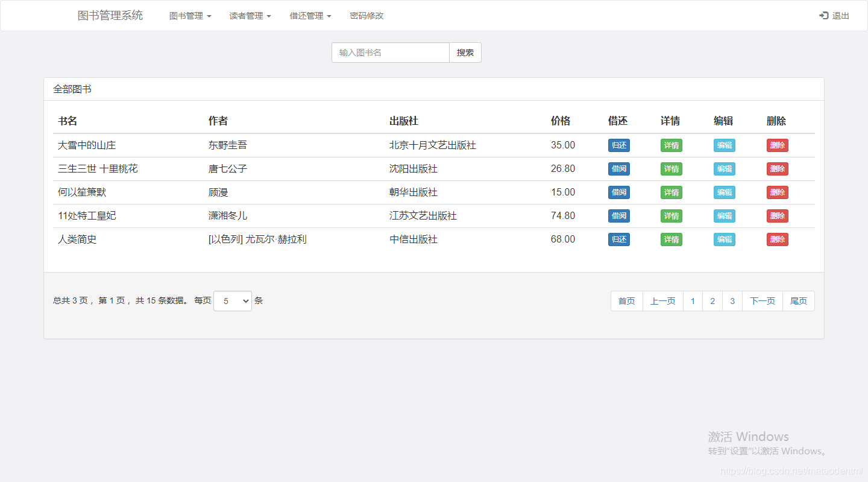The height and width of the screenshot is (482, 868).
Task: Borrow 何以笙箫默 with 借阅 button
Action: 619,192
